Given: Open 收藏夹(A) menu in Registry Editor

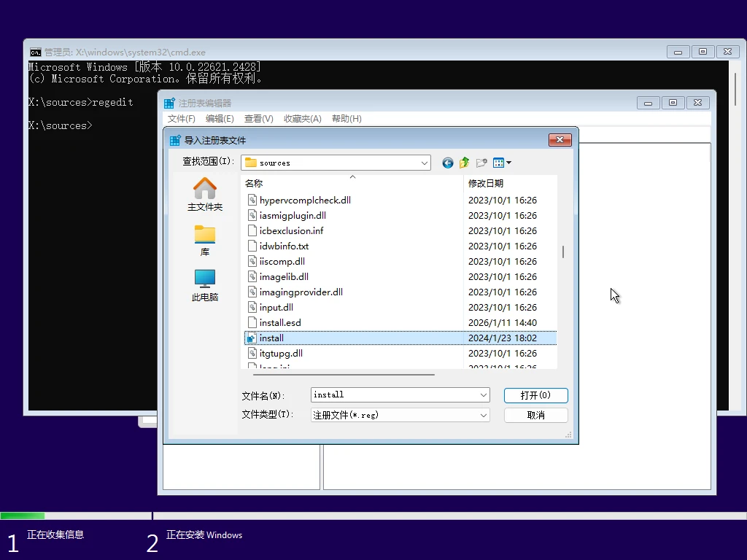Looking at the screenshot, I should point(303,119).
